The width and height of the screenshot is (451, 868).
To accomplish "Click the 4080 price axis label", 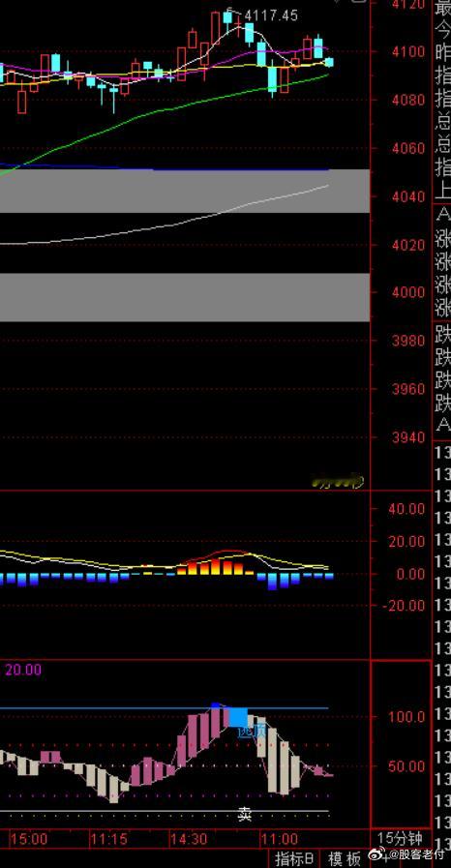I will (409, 101).
